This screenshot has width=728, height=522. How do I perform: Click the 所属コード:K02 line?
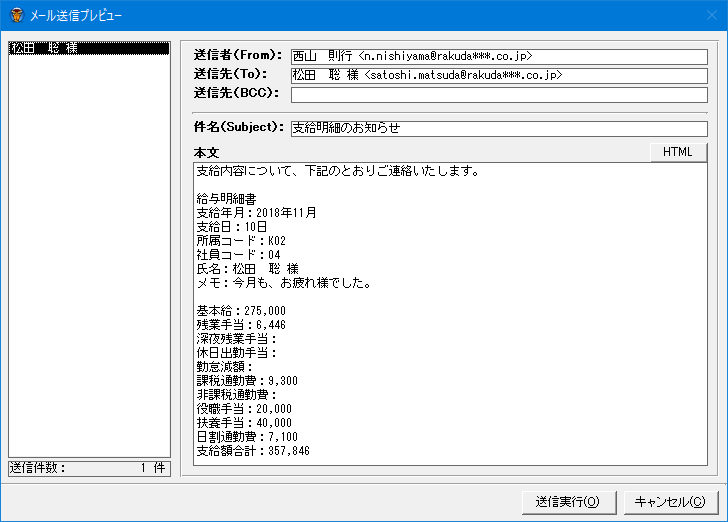pyautogui.click(x=241, y=241)
